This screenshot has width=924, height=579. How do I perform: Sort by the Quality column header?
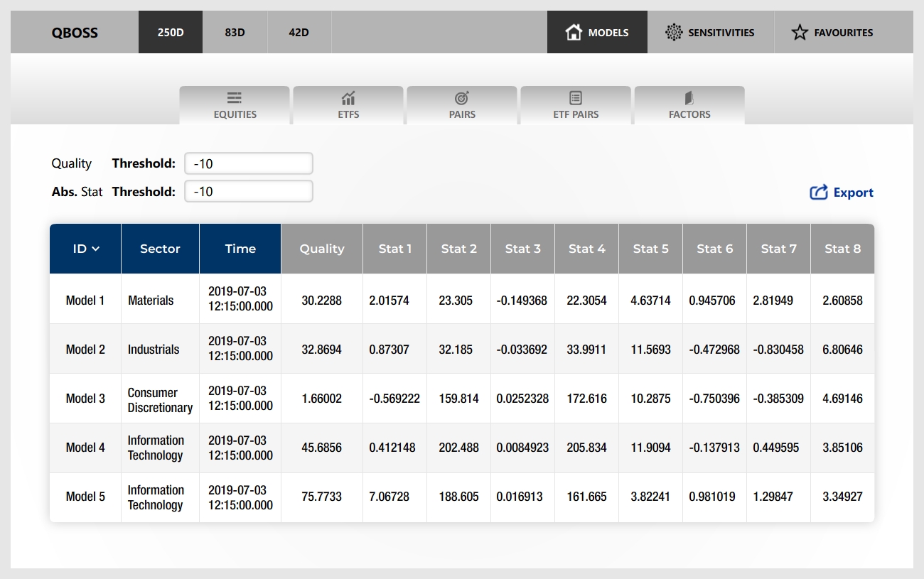[321, 249]
